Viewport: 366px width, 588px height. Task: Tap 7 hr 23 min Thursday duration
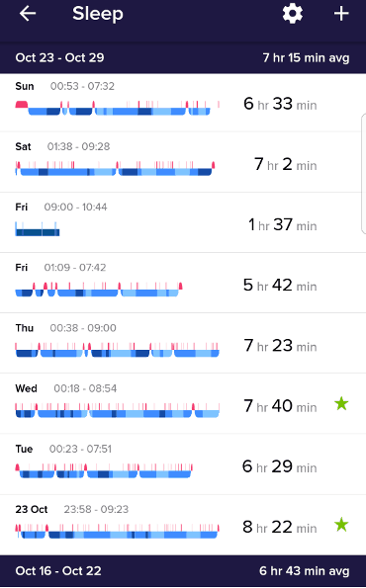[280, 345]
